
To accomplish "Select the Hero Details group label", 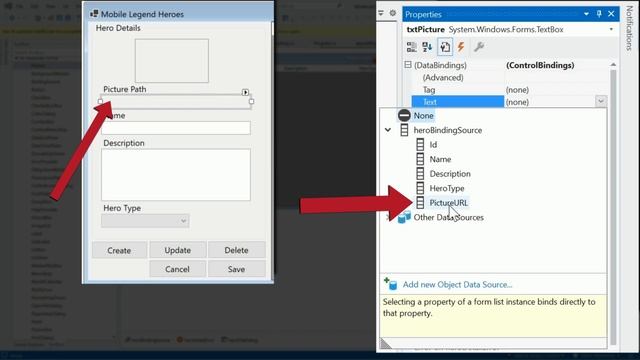I will pyautogui.click(x=118, y=28).
